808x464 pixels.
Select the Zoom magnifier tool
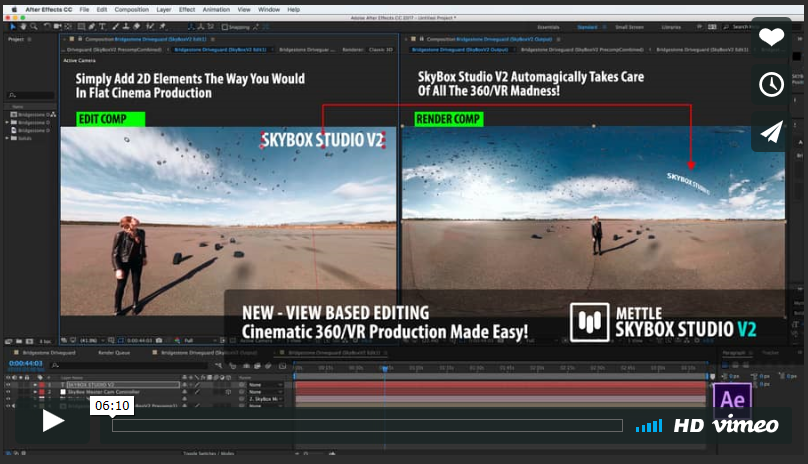coord(33,26)
